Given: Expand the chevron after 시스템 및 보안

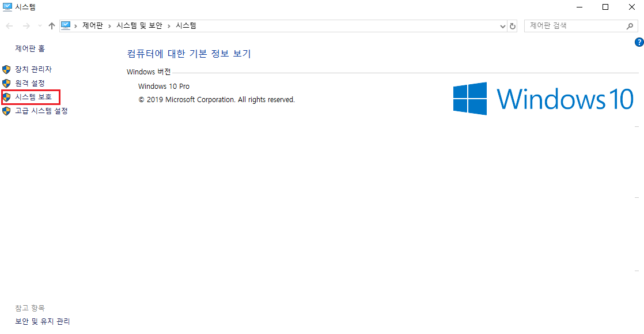Looking at the screenshot, I should point(168,26).
